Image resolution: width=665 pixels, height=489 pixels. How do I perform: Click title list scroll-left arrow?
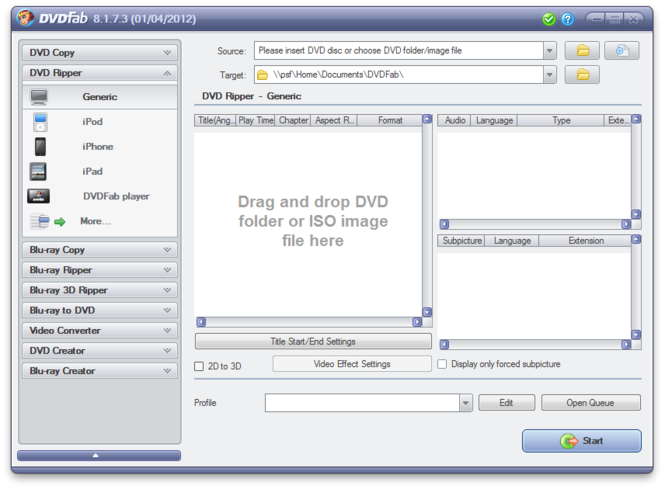click(201, 322)
